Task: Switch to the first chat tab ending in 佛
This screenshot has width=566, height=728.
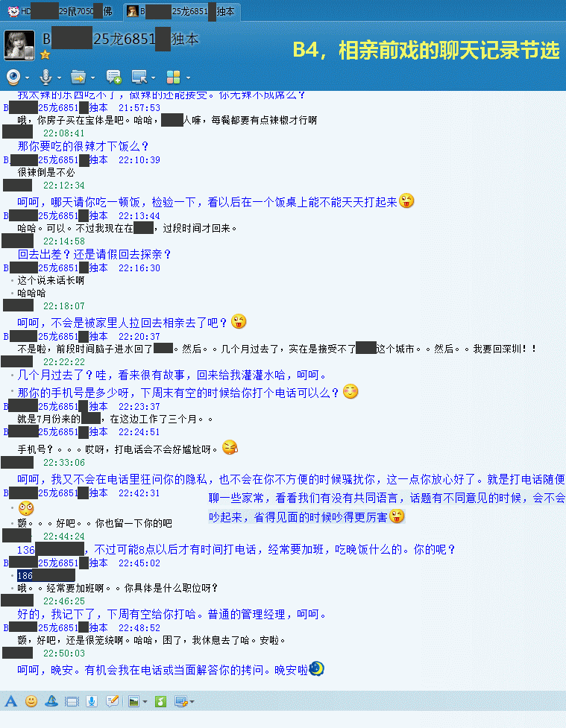Action: pyautogui.click(x=60, y=11)
